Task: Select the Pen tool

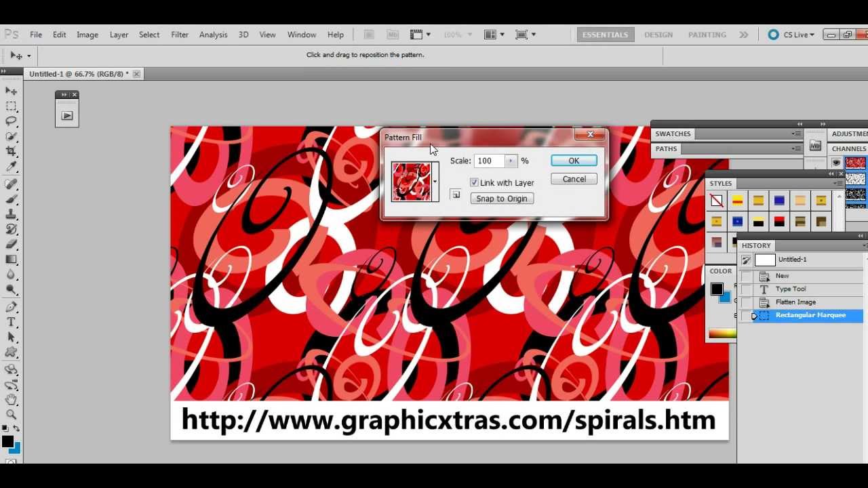Action: tap(11, 307)
